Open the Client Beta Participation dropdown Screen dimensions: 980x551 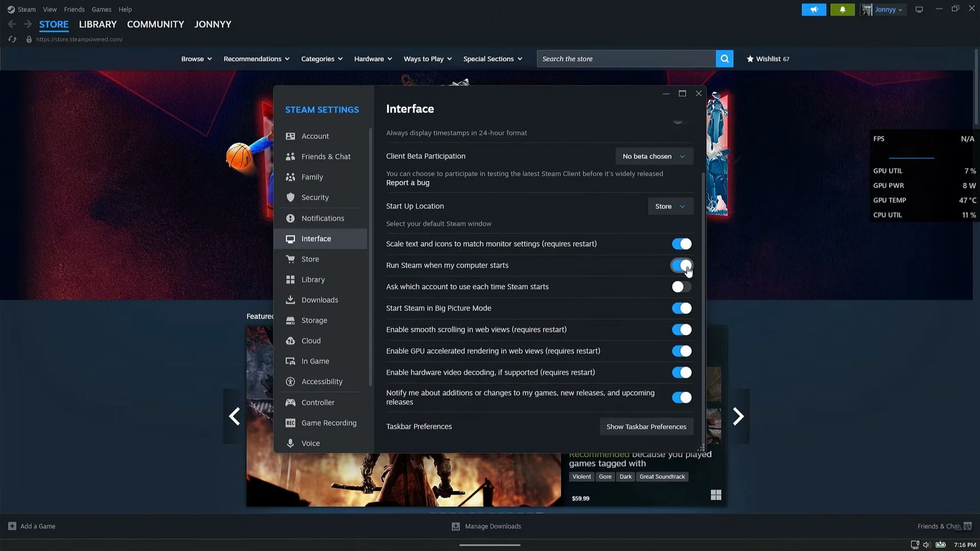tap(654, 156)
